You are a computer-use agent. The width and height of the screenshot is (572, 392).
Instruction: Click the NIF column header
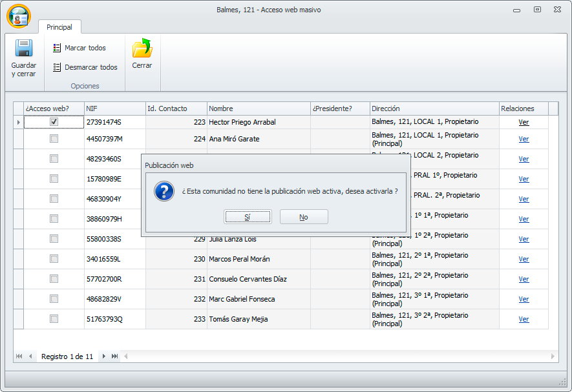(x=114, y=108)
